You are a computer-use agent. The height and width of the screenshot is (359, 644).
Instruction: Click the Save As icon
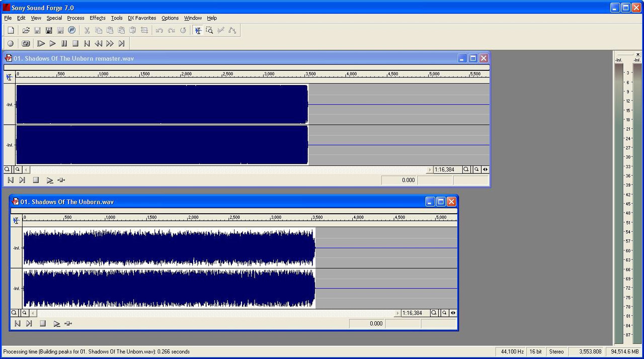(49, 30)
